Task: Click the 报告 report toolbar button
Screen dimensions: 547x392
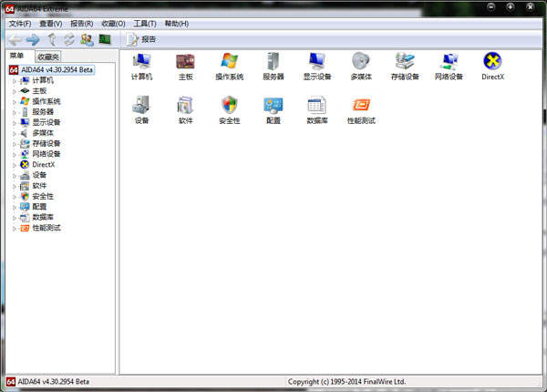Action: (x=141, y=39)
